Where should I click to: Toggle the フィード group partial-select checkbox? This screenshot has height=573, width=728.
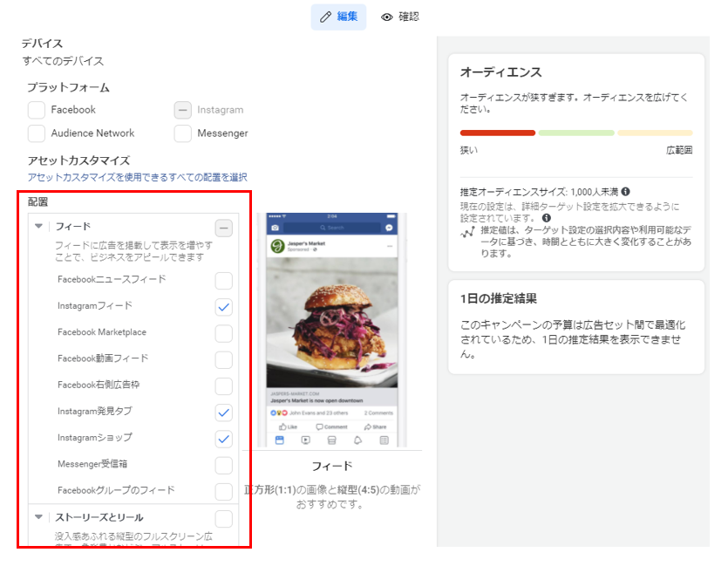[x=224, y=229]
